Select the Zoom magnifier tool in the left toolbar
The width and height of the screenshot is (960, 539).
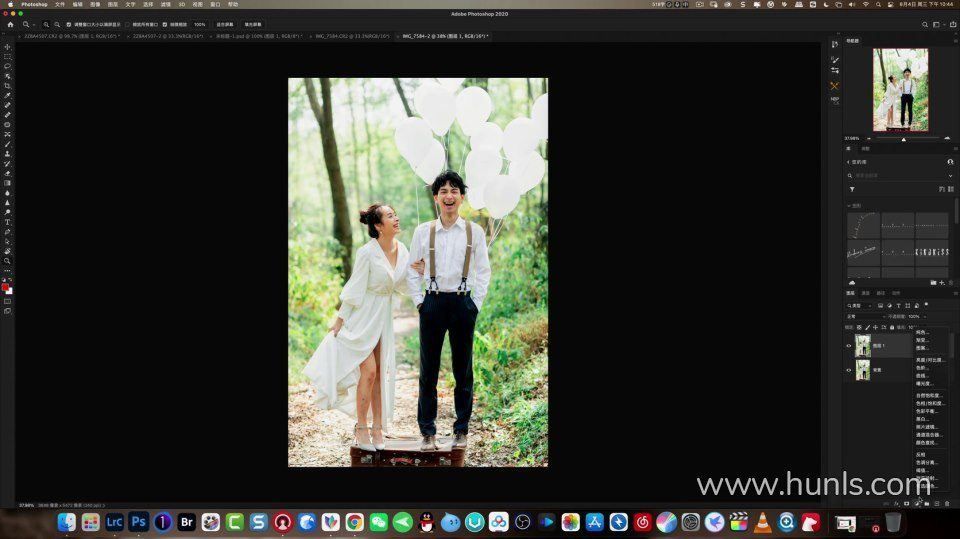7,261
